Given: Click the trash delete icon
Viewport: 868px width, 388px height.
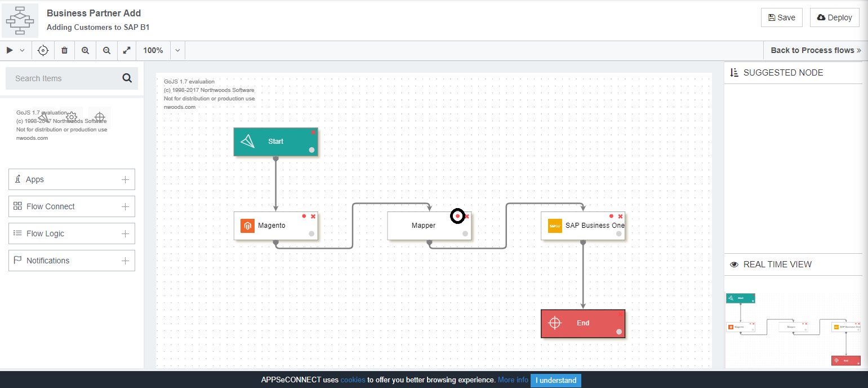Looking at the screenshot, I should coord(64,50).
